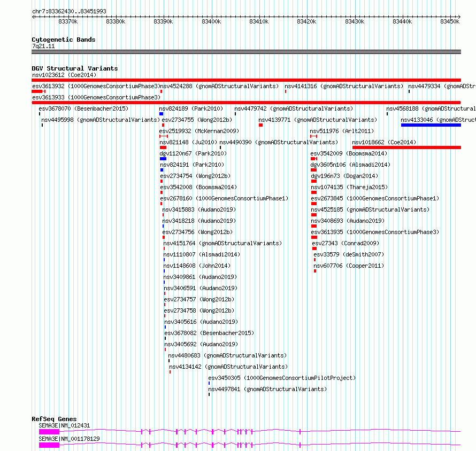This screenshot has height=451, width=476.
Task: Open nsv4495998 gnomAD variant entry
Action: [x=101, y=120]
